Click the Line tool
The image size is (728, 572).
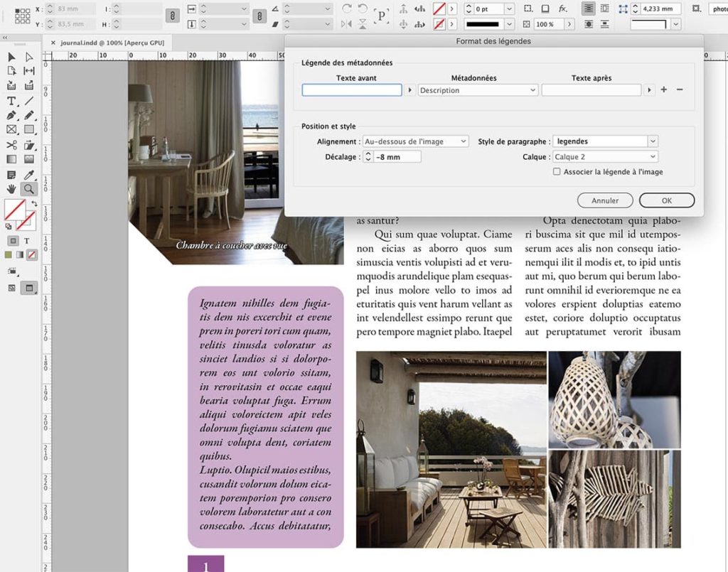(29, 102)
